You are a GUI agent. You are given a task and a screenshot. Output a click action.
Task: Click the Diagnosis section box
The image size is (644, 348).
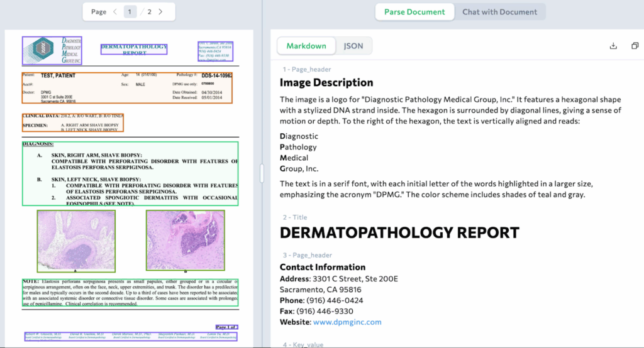click(130, 173)
